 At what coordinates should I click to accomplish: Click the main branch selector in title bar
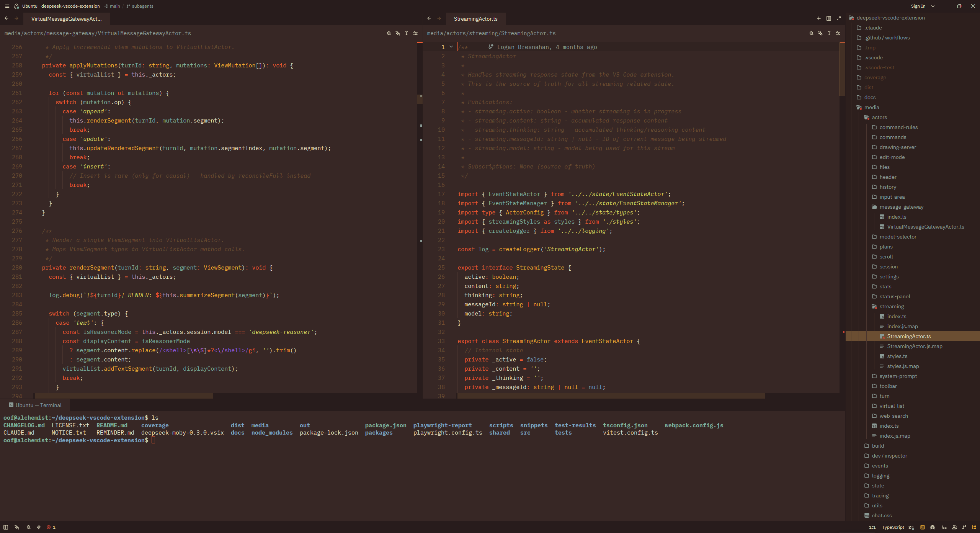pyautogui.click(x=112, y=6)
